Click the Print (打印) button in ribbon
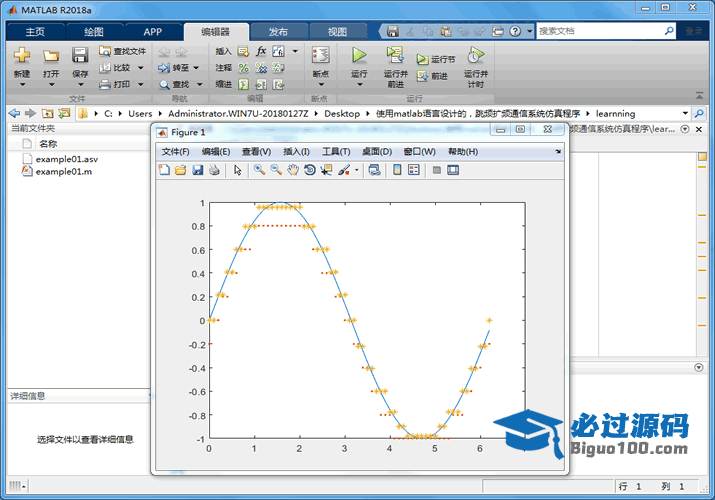Image resolution: width=715 pixels, height=500 pixels. [115, 84]
